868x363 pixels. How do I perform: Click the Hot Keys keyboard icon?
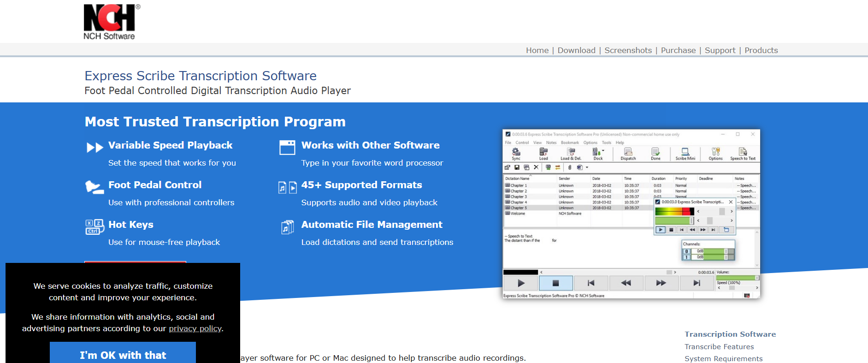pyautogui.click(x=94, y=227)
